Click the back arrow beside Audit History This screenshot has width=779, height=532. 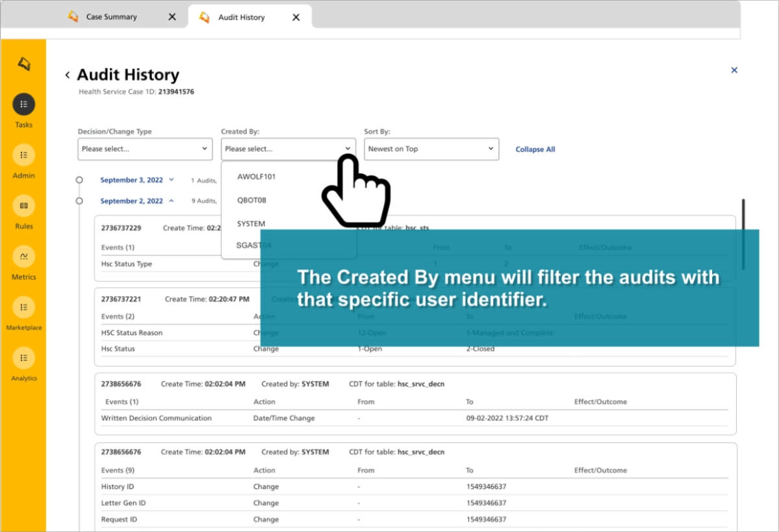[x=68, y=75]
